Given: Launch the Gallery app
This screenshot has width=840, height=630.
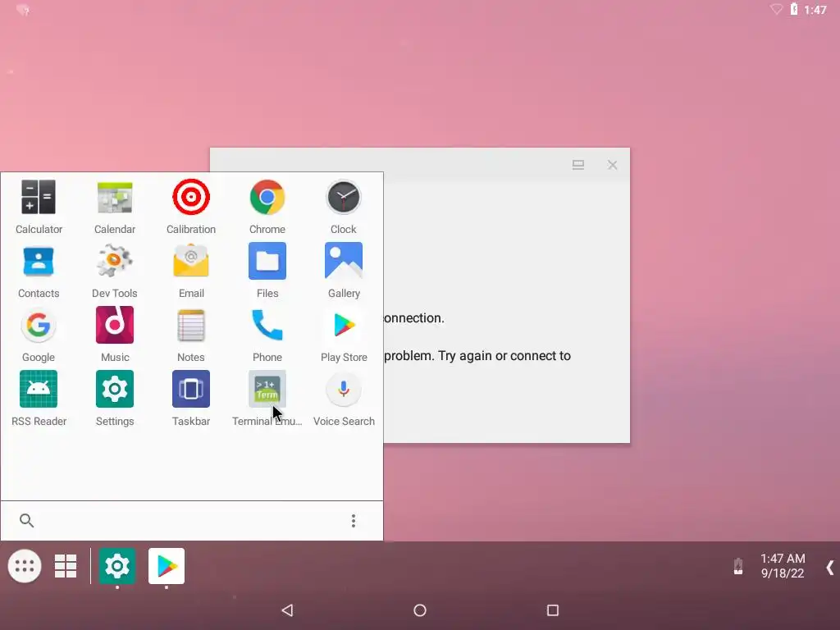Looking at the screenshot, I should point(344,271).
